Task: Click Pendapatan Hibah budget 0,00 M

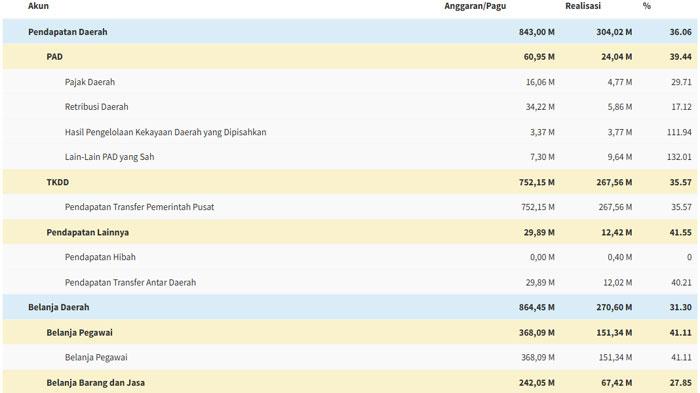Action: click(542, 257)
